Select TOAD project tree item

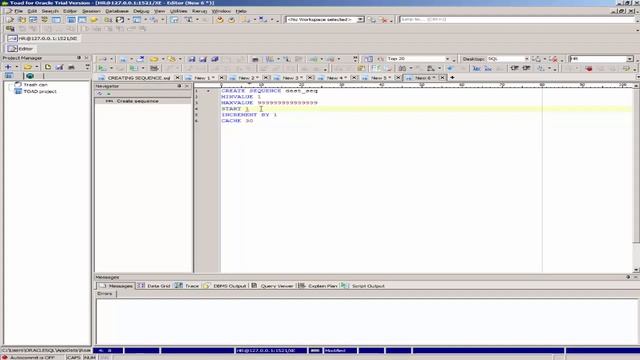(x=40, y=91)
